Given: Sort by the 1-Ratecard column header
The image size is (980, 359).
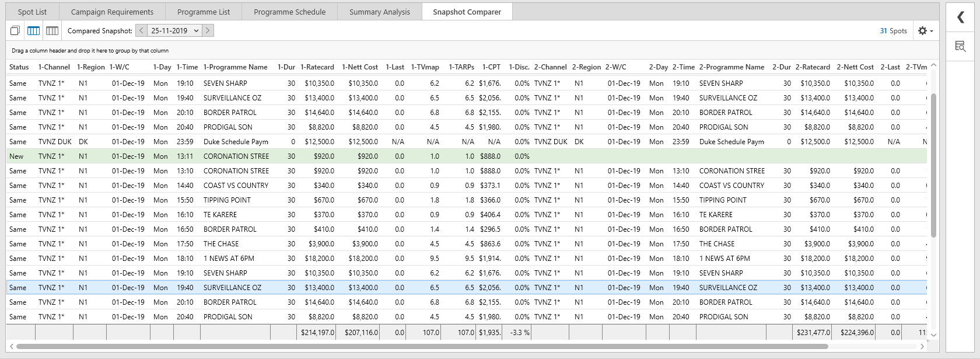Looking at the screenshot, I should 317,67.
